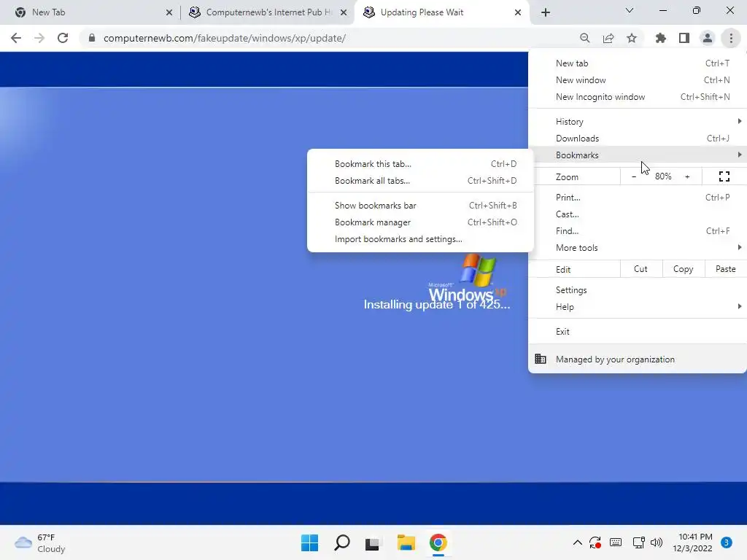Click the Paste button in Edit row
Image resolution: width=747 pixels, height=560 pixels.
click(x=725, y=269)
